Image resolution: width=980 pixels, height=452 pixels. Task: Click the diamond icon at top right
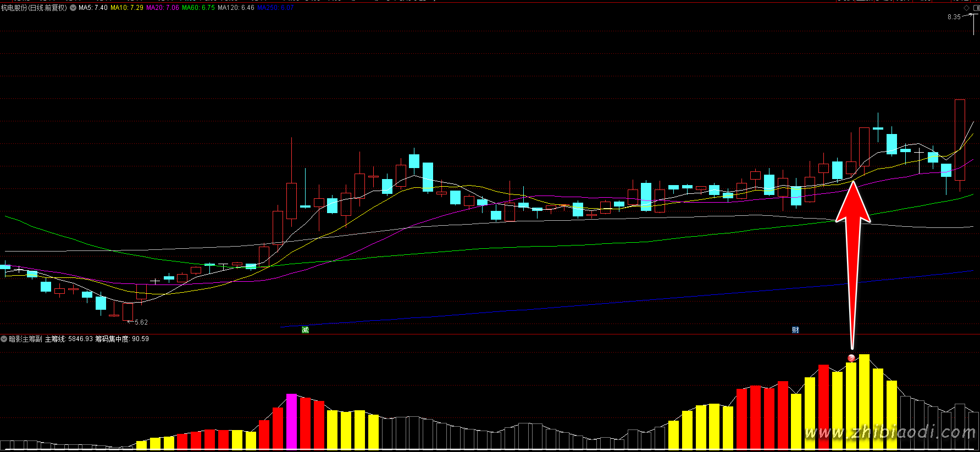[967, 8]
